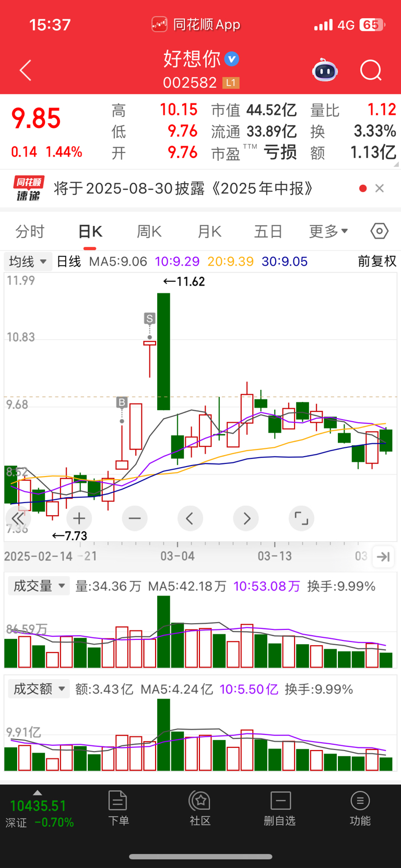Open the 更多 dropdown
401x868 pixels.
click(x=328, y=231)
